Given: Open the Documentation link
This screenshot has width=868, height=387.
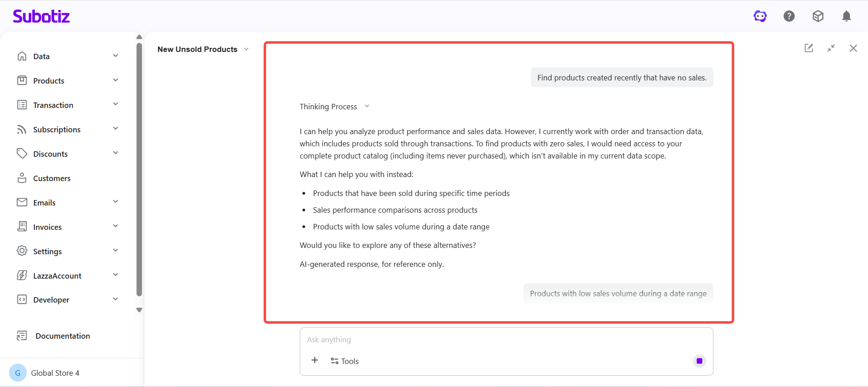Looking at the screenshot, I should pyautogui.click(x=62, y=336).
